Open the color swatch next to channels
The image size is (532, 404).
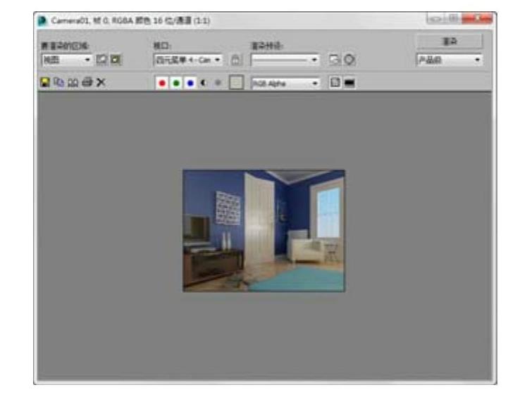pyautogui.click(x=237, y=82)
